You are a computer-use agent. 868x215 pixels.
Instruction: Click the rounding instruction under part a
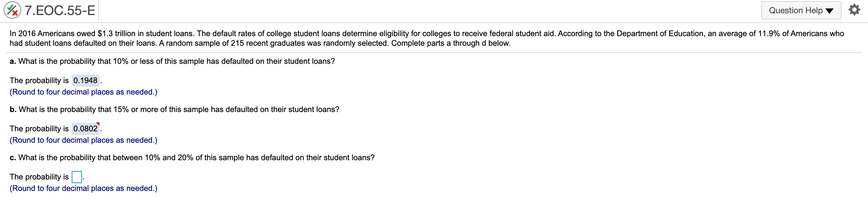click(83, 92)
